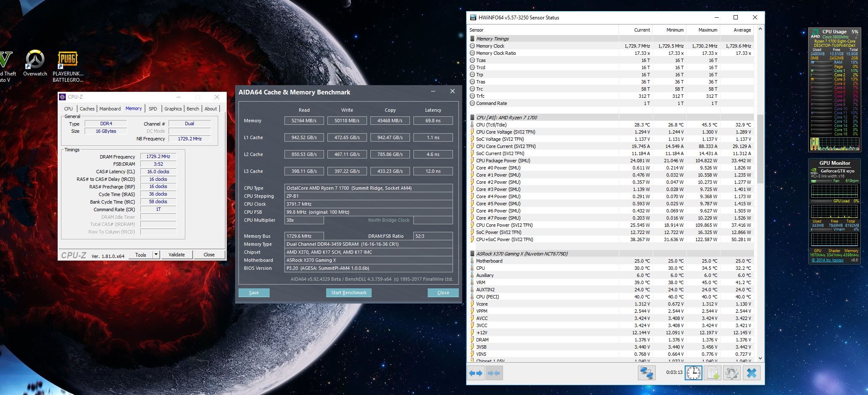Click the Tcas timing clock icon

tap(472, 60)
